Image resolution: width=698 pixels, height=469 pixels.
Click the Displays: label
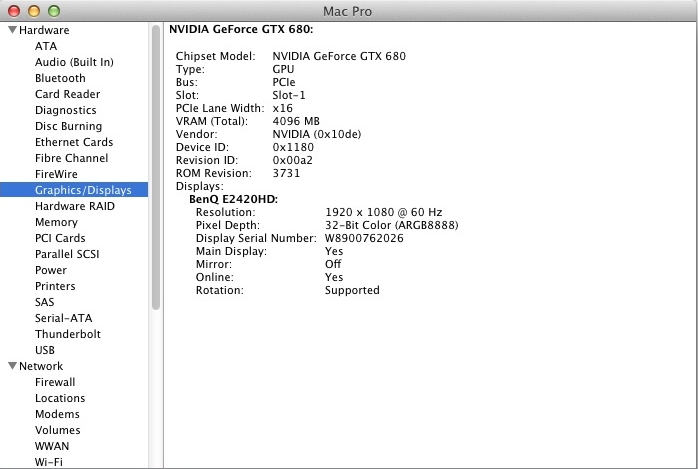(x=200, y=186)
